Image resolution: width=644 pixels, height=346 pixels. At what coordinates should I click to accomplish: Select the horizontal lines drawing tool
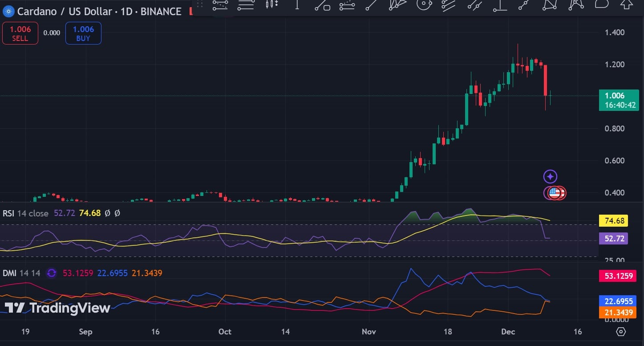(245, 5)
